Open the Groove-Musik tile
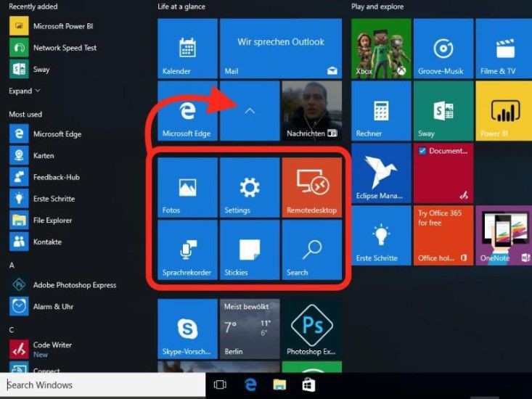 click(x=443, y=49)
